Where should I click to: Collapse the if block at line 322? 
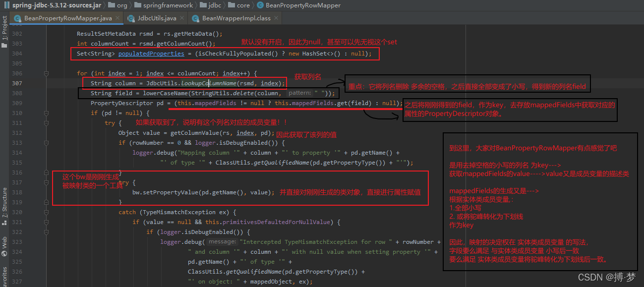(x=47, y=232)
